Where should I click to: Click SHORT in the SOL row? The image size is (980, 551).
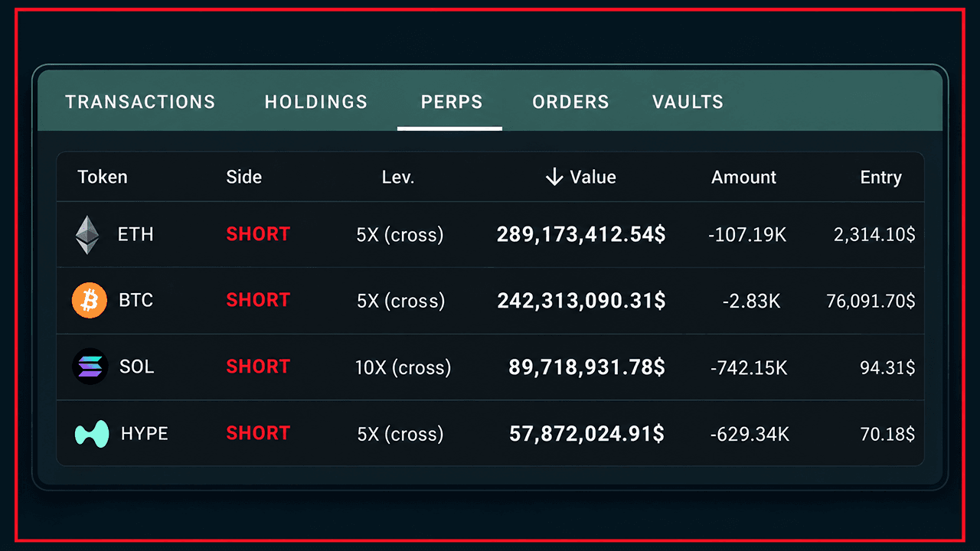[258, 367]
